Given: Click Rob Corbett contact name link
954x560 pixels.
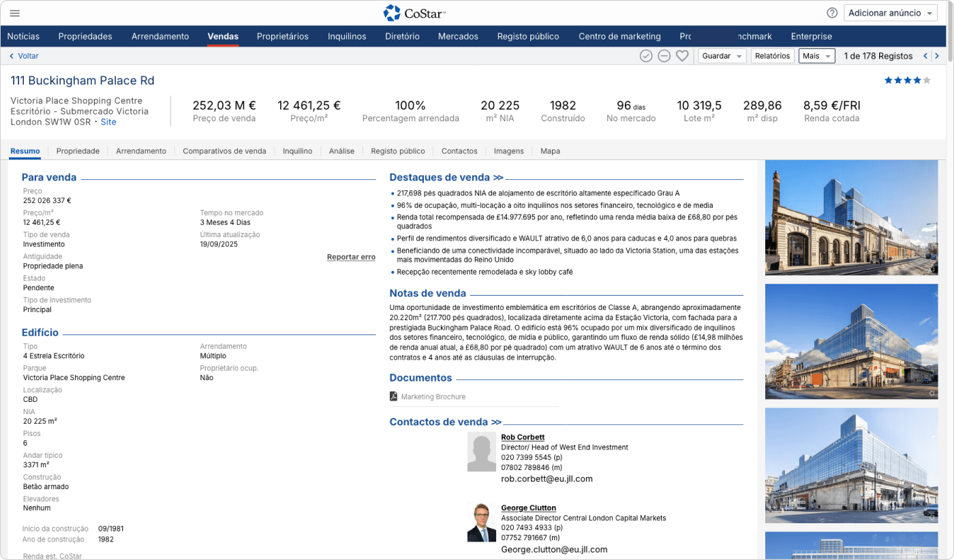Looking at the screenshot, I should point(523,437).
